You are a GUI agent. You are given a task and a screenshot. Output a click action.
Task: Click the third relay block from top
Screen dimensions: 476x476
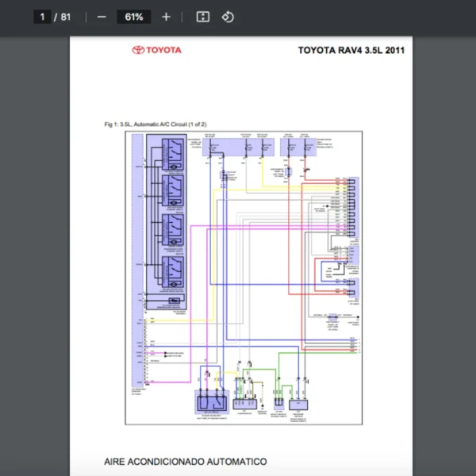[x=172, y=230]
